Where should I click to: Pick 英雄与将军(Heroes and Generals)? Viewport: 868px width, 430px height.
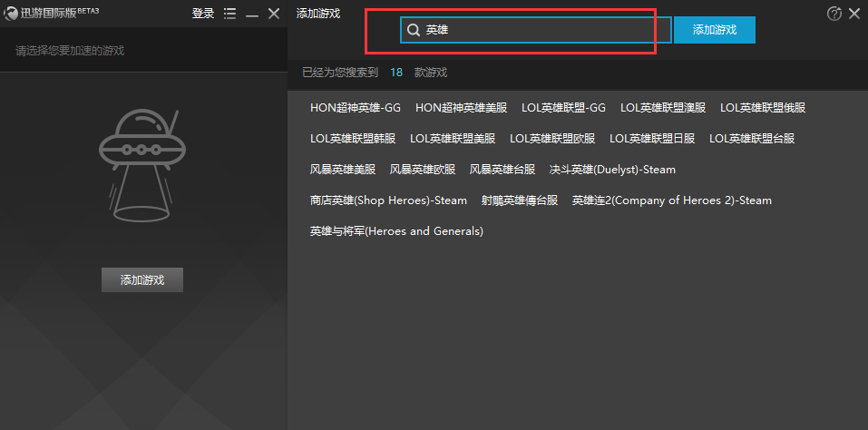(x=396, y=231)
